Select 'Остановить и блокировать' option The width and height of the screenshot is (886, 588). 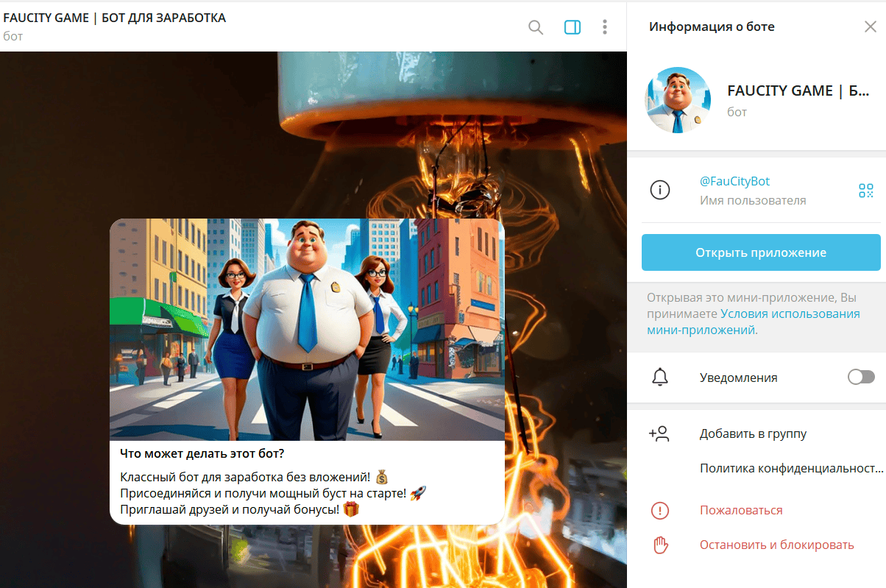pyautogui.click(x=776, y=545)
